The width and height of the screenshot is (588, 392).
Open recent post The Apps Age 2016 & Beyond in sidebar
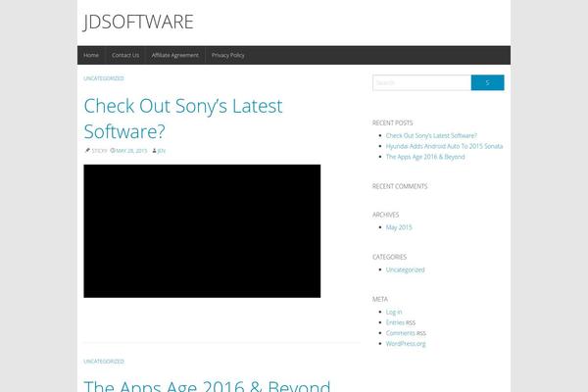pos(425,157)
